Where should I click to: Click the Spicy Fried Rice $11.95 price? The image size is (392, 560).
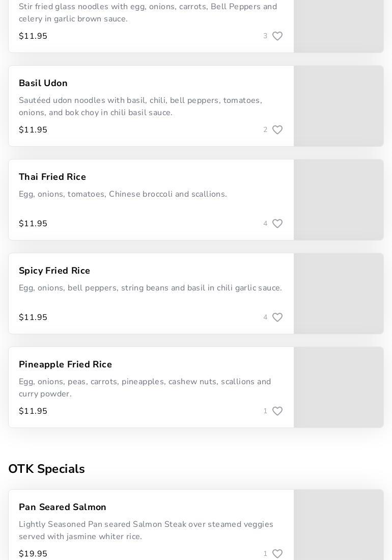pos(33,317)
